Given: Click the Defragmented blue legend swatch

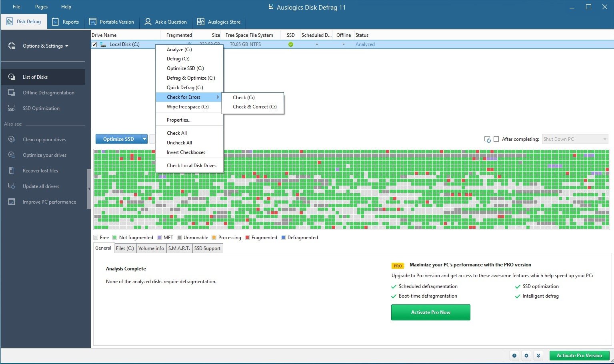Looking at the screenshot, I should (x=283, y=237).
